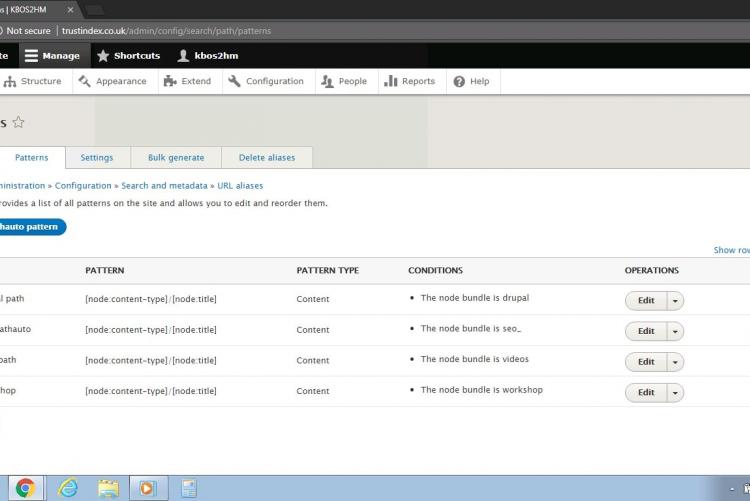Click the CONDITIONS column header
This screenshot has height=501, width=750.
[x=435, y=270]
